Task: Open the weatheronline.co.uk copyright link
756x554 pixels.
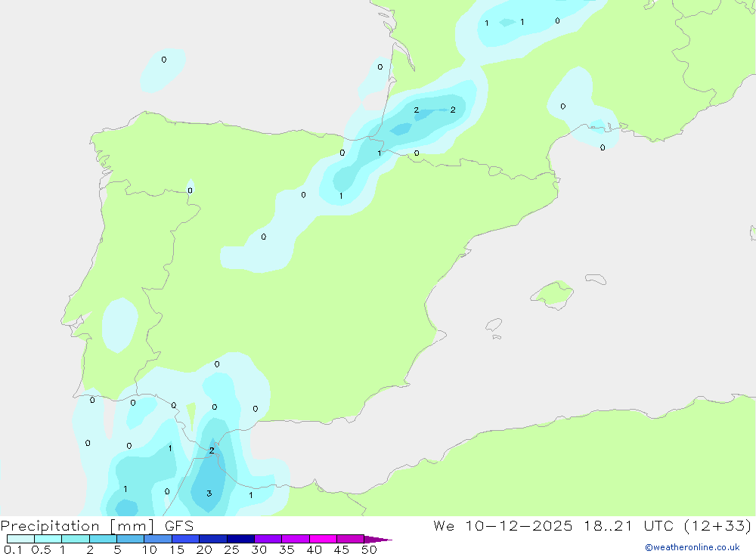Action: click(x=692, y=547)
